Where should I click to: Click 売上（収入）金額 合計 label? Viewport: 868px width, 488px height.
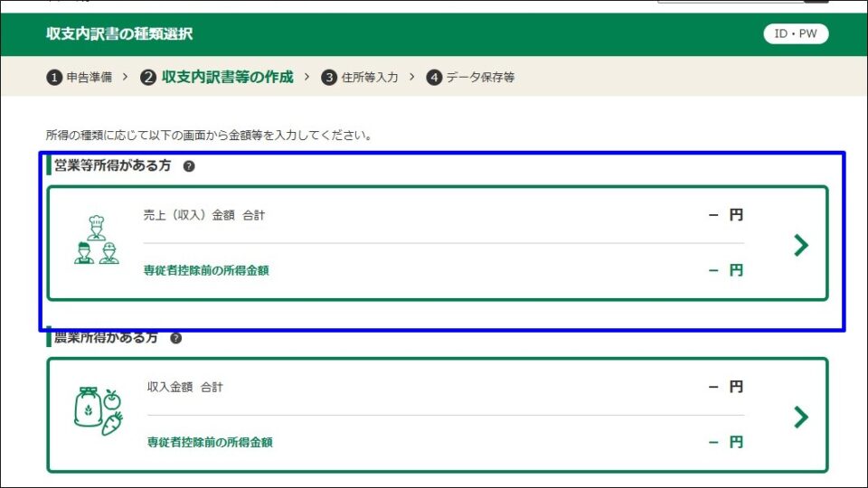click(204, 216)
